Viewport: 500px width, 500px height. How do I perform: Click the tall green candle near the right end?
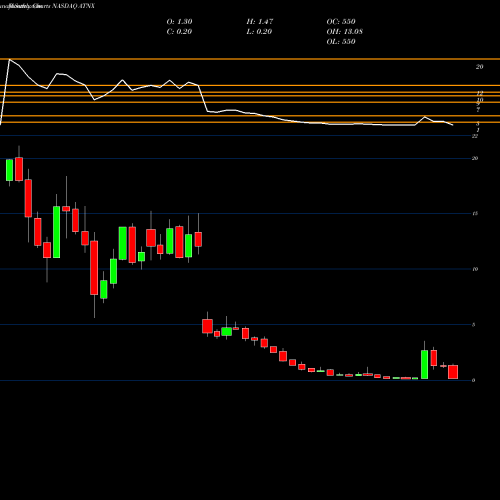[424, 364]
